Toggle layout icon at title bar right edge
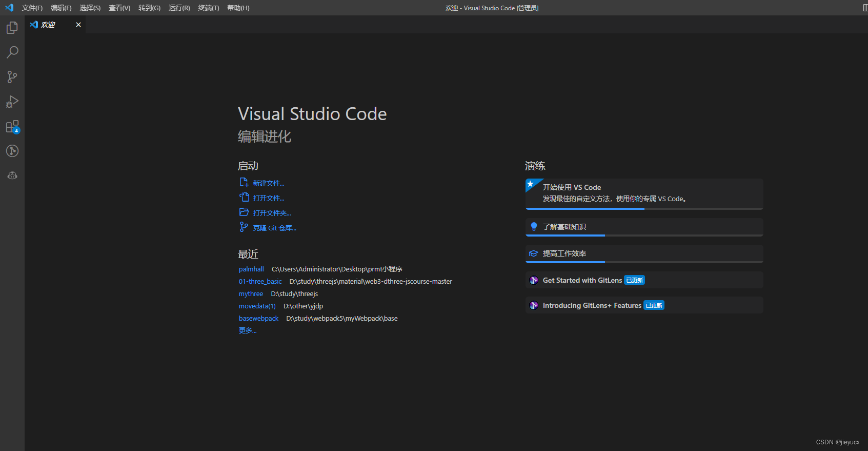The width and height of the screenshot is (868, 451). coord(865,8)
